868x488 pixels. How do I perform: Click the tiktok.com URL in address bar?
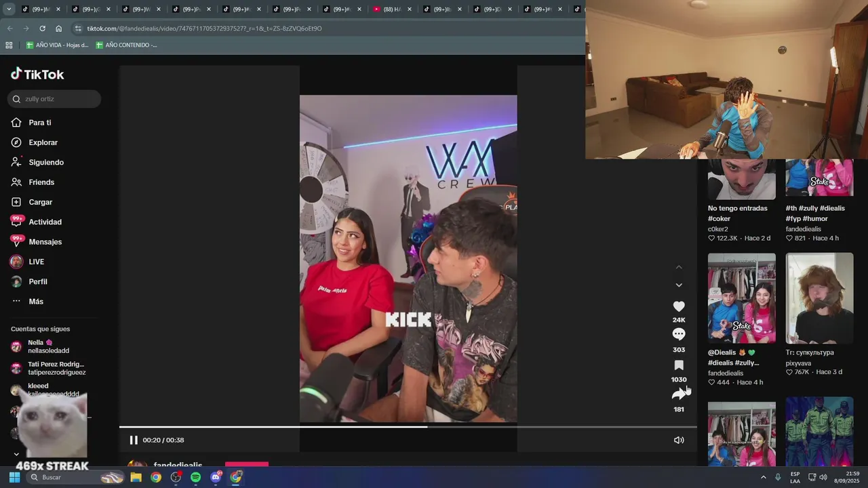point(204,28)
